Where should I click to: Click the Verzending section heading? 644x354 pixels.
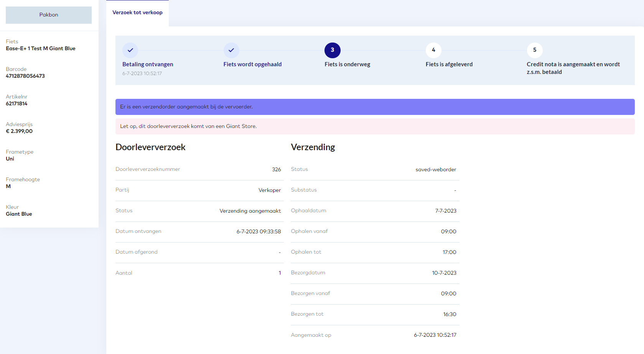[x=313, y=147]
